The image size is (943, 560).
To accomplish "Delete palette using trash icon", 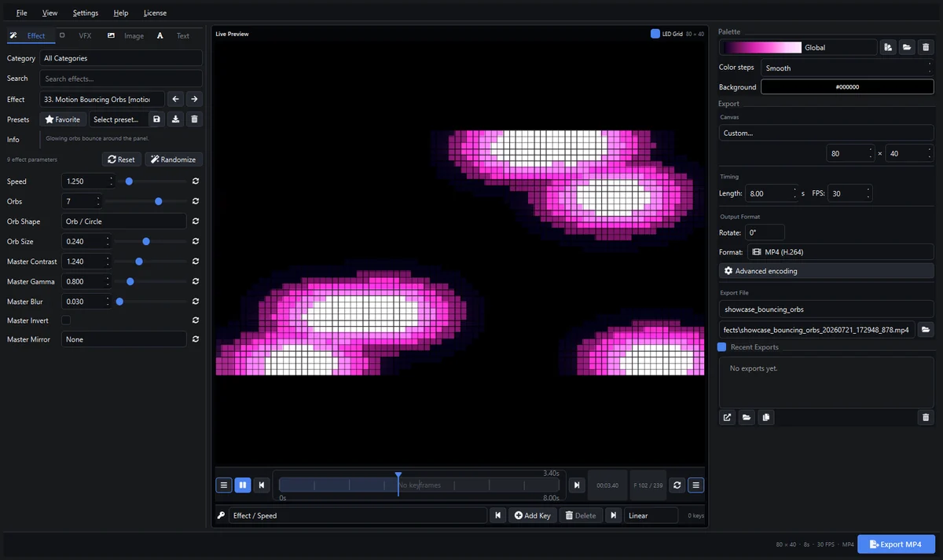I will click(926, 47).
